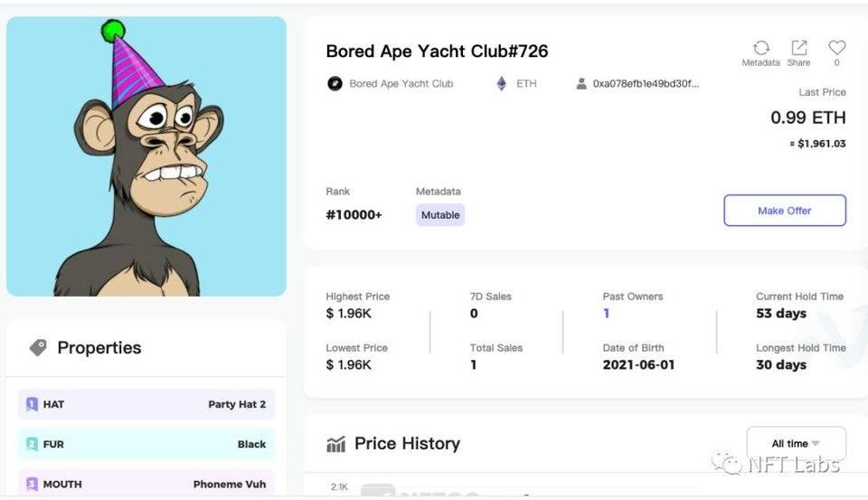868x500 pixels.
Task: Click the Ethereum chain icon
Action: point(501,84)
